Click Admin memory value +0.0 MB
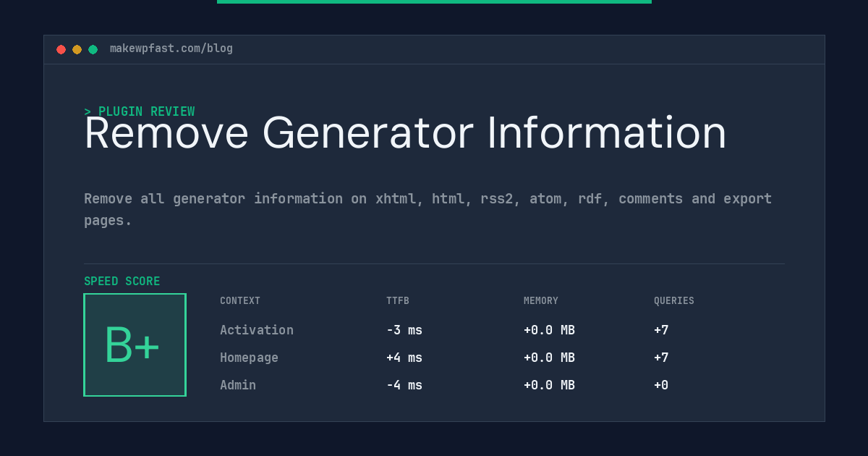The height and width of the screenshot is (456, 868). (x=549, y=385)
